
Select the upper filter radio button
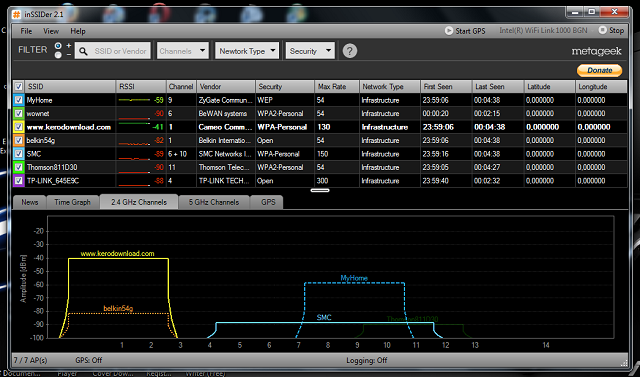58,46
